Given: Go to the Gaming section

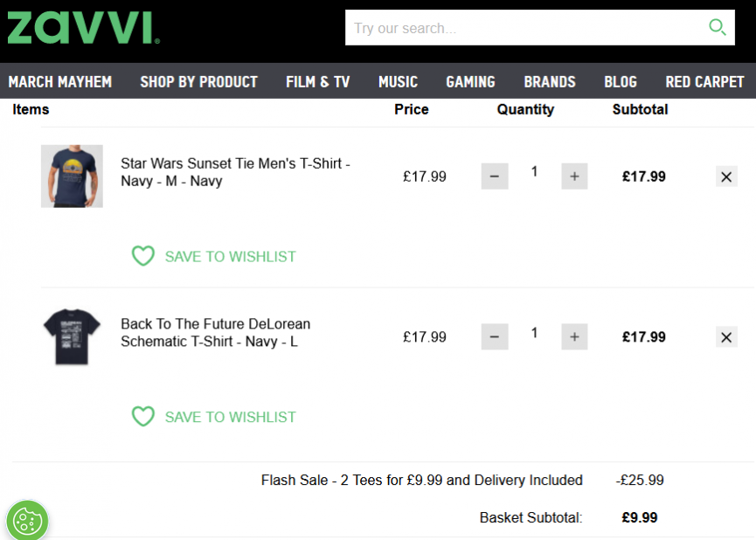Looking at the screenshot, I should tap(470, 81).
